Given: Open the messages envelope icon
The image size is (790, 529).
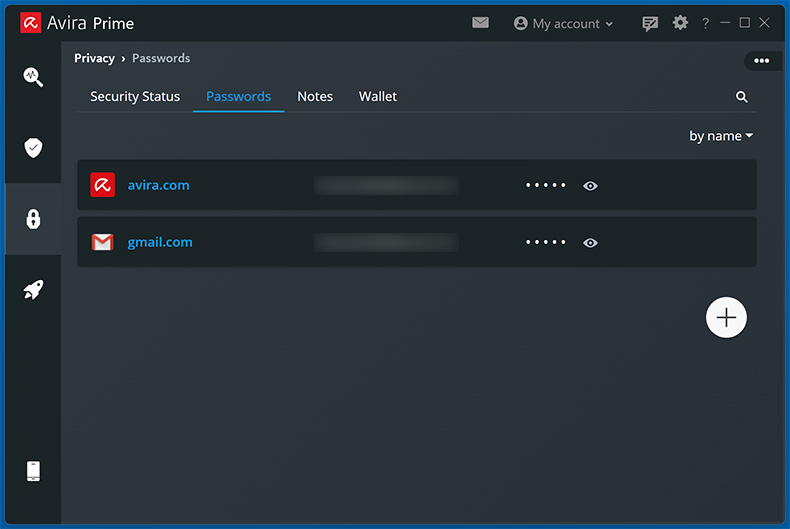Looking at the screenshot, I should (x=480, y=23).
